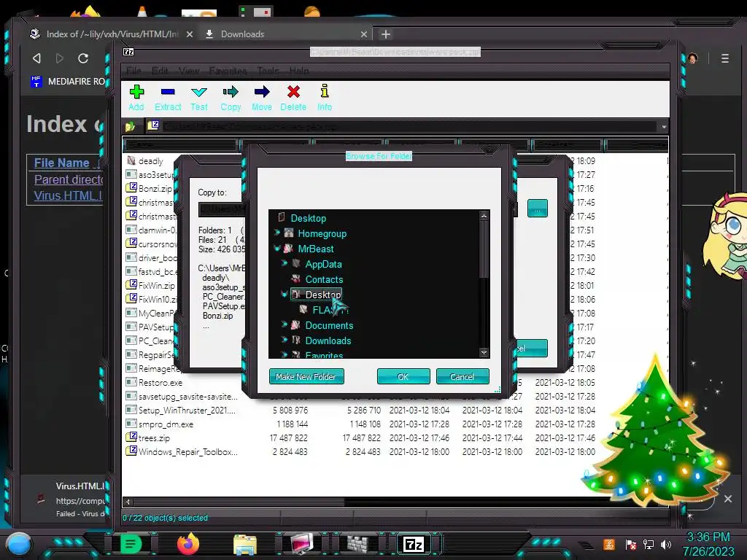This screenshot has width=747, height=560.
Task: Select smpro_dm.exe in file list
Action: click(166, 424)
